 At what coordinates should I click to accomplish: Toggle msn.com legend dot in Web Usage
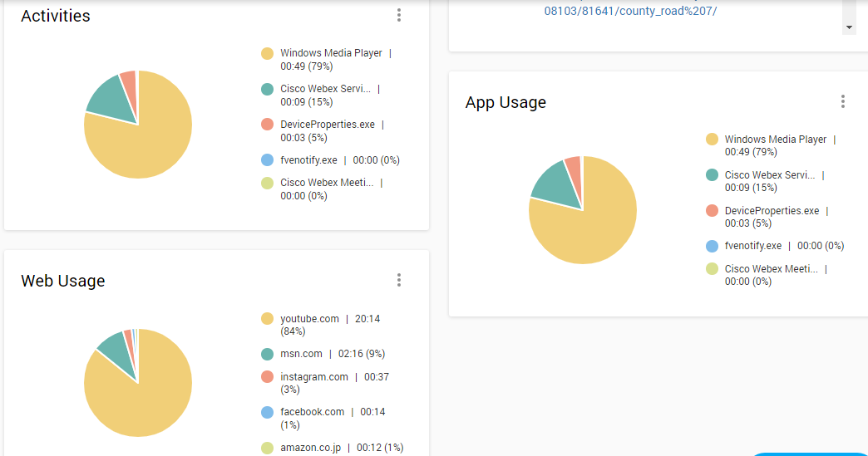[x=268, y=354]
